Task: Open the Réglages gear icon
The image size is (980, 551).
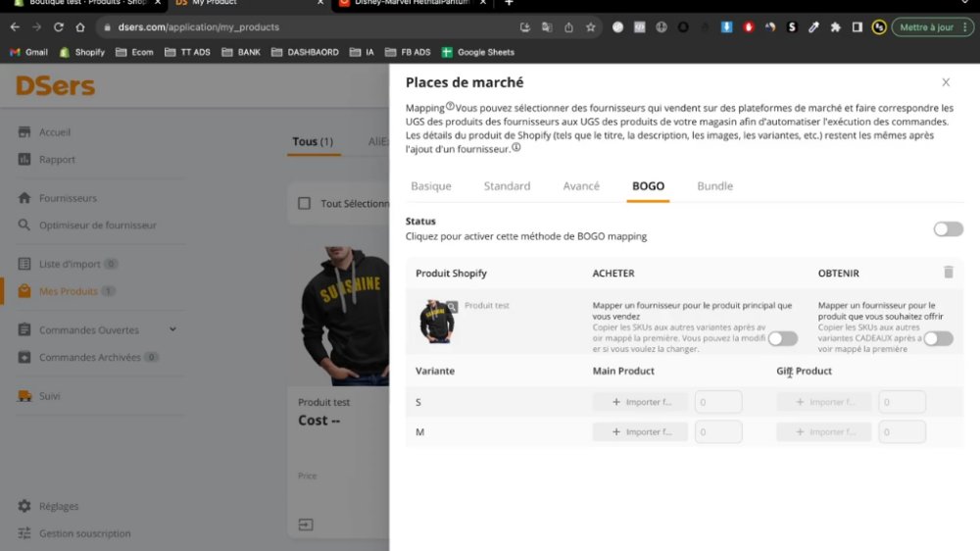Action: coord(24,505)
